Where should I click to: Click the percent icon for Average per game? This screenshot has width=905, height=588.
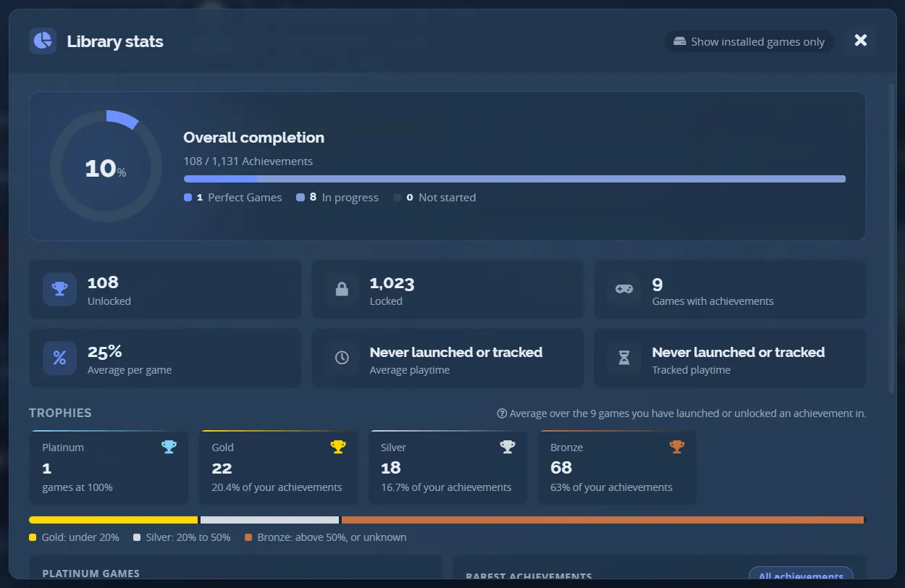59,358
